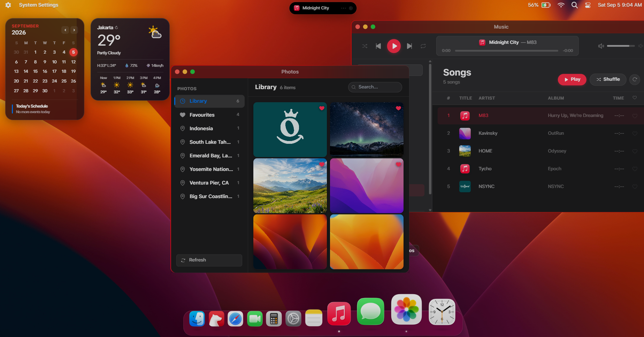644x337 pixels.
Task: Favourite the NSYNC song with its heart
Action: pos(635,187)
